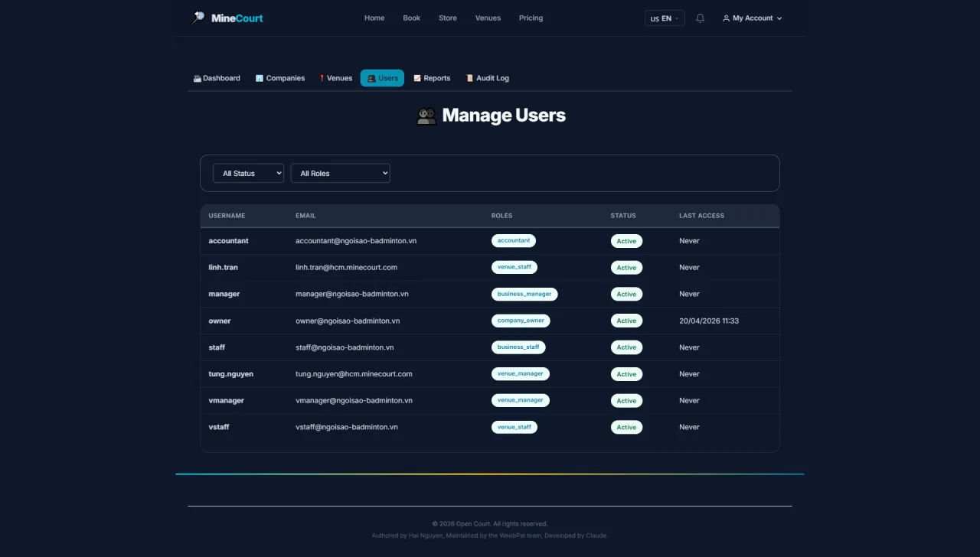Click the Active status badge for owner
980x557 pixels.
626,321
